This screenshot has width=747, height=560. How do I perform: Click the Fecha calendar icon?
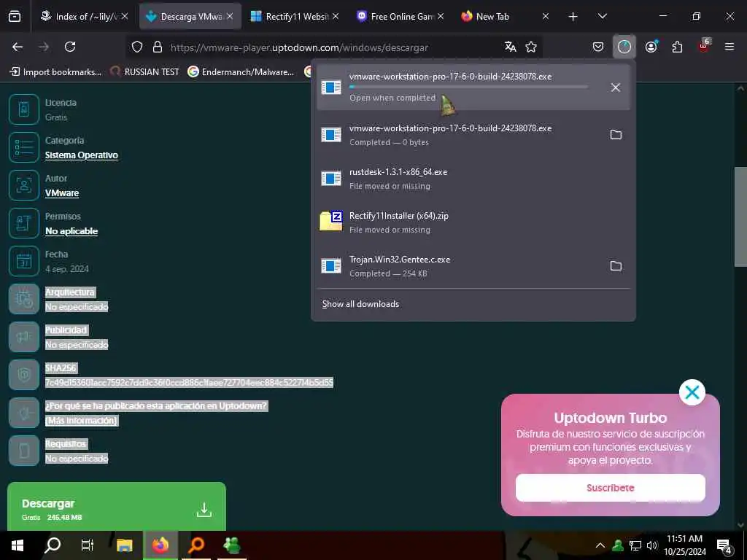pos(24,262)
